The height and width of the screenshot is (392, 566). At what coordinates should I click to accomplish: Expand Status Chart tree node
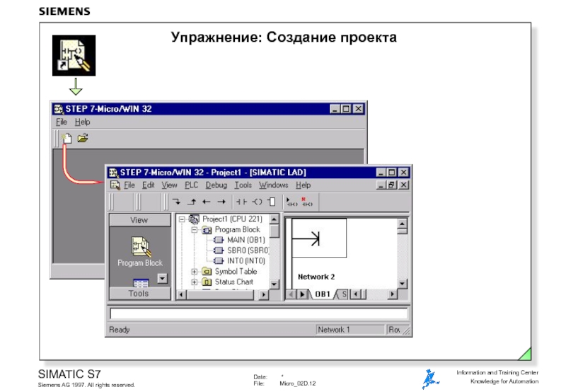click(194, 282)
